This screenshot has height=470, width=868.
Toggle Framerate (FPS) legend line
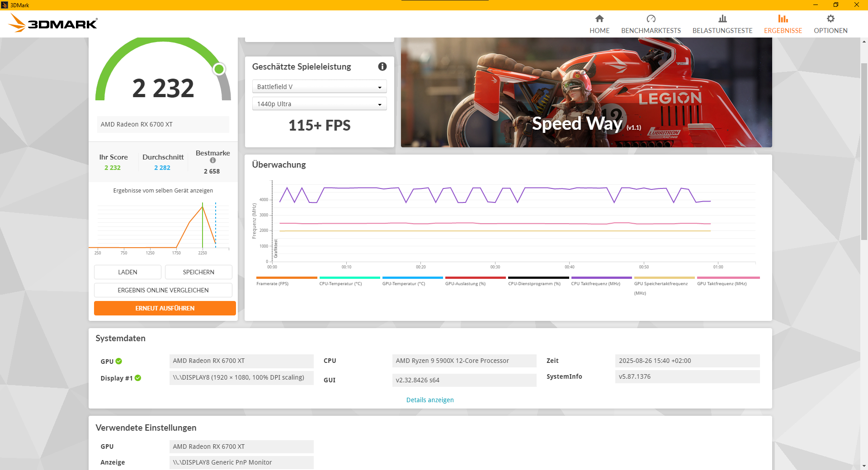tap(286, 281)
